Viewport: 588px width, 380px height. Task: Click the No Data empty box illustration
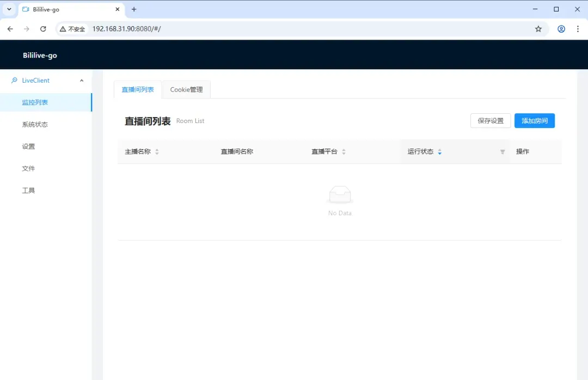[x=340, y=195]
